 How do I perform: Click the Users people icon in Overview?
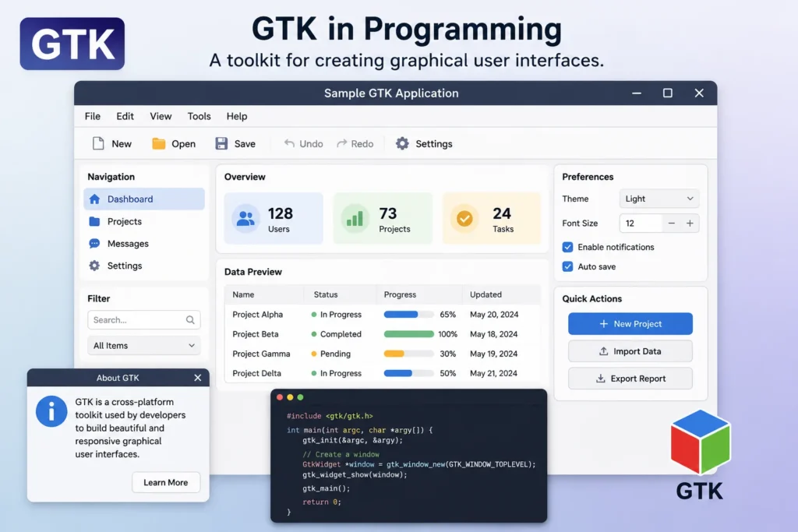coord(245,218)
